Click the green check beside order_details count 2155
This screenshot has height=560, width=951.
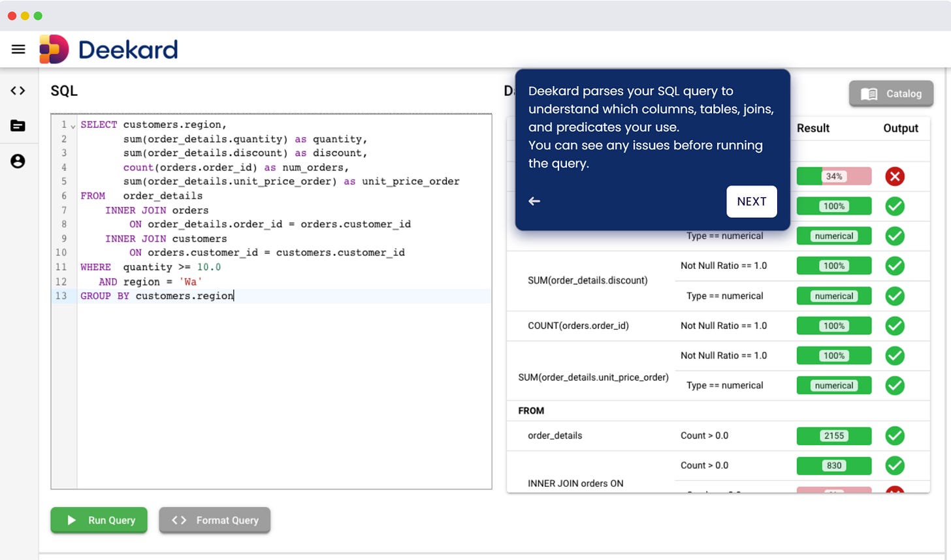[x=895, y=435]
